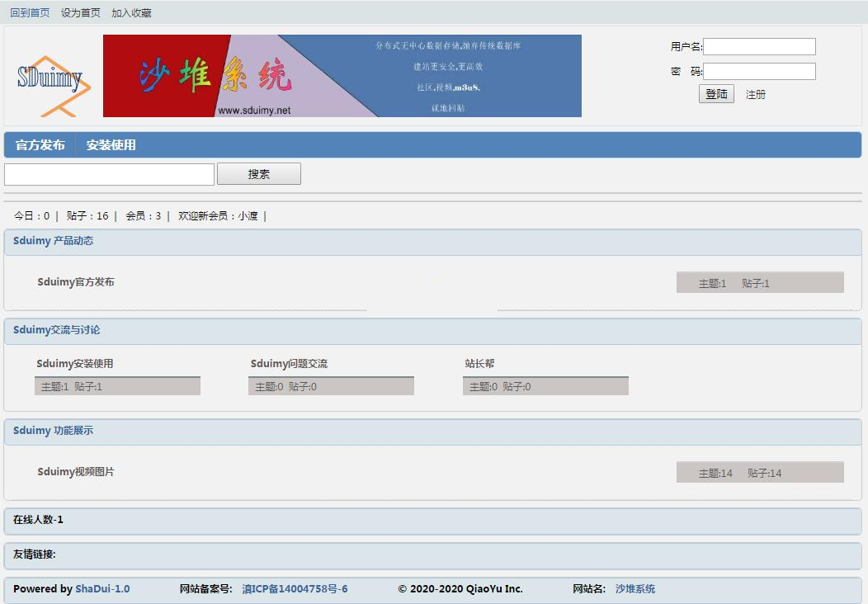This screenshot has width=868, height=604.
Task: Click the SDuimy logo image
Action: tap(53, 86)
